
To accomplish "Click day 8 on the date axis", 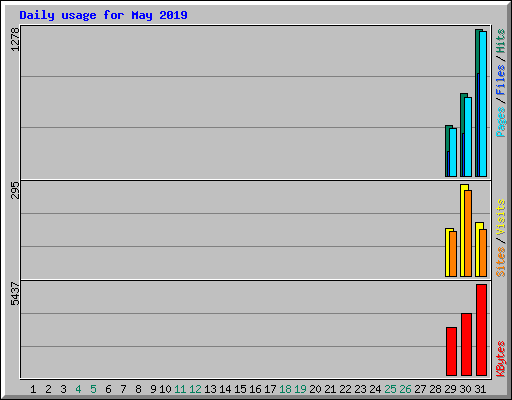I will [x=138, y=389].
